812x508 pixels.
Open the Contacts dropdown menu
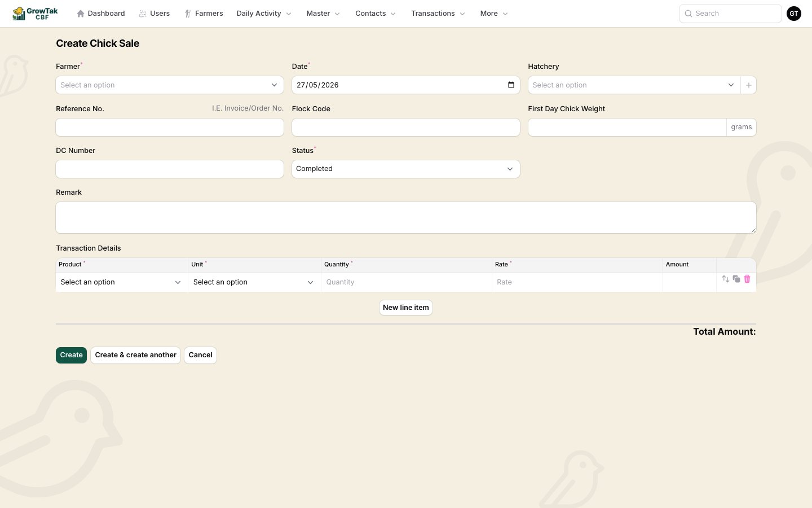pyautogui.click(x=376, y=14)
